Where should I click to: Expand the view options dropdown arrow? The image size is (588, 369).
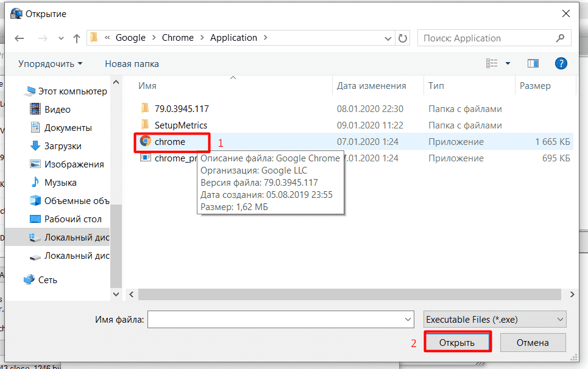pos(508,63)
